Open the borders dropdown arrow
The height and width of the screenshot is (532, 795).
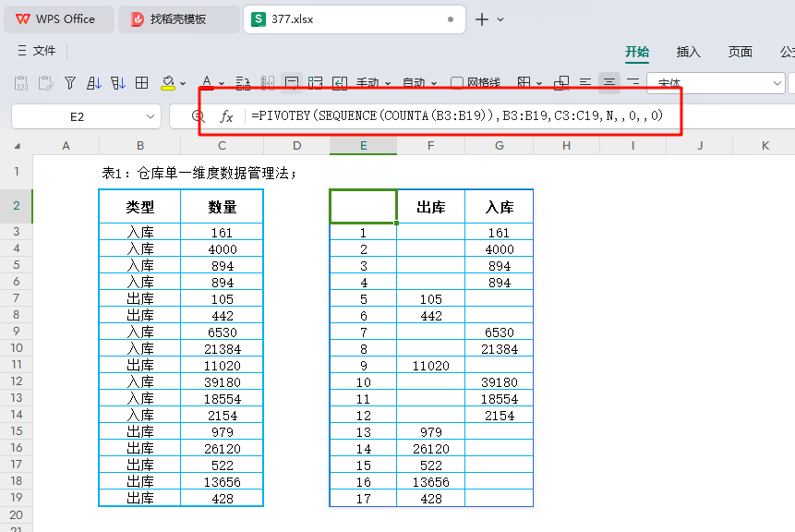[x=539, y=83]
